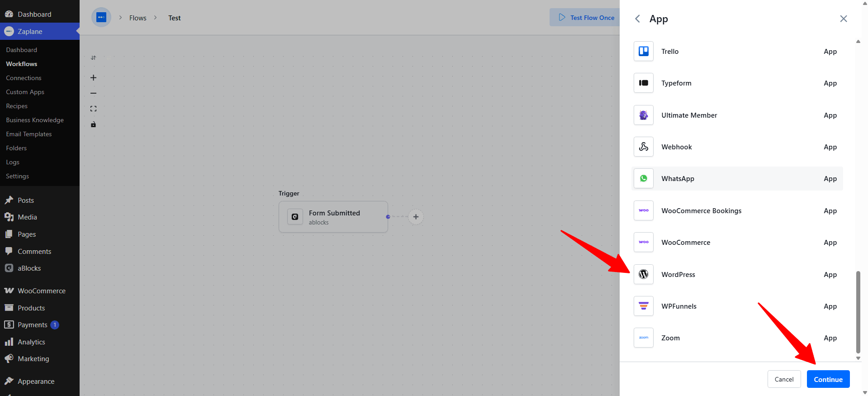Viewport: 868px width, 396px height.
Task: Open Zaplane Settings
Action: (x=17, y=176)
